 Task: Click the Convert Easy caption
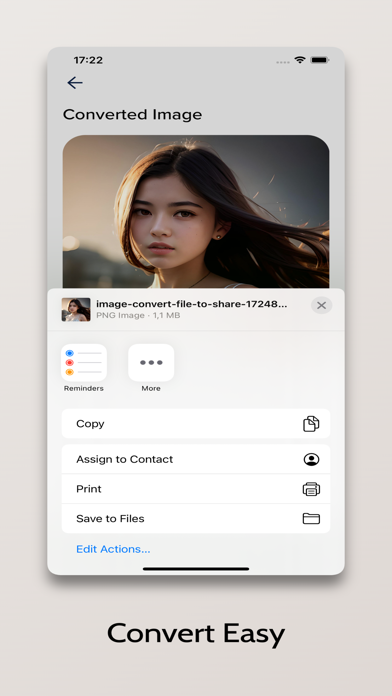coord(196,634)
